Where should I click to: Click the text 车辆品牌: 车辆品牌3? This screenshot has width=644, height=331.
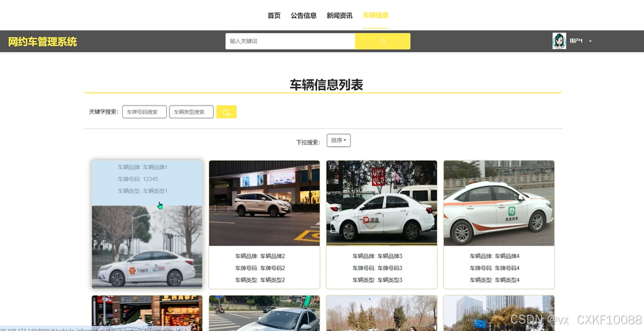tap(377, 256)
